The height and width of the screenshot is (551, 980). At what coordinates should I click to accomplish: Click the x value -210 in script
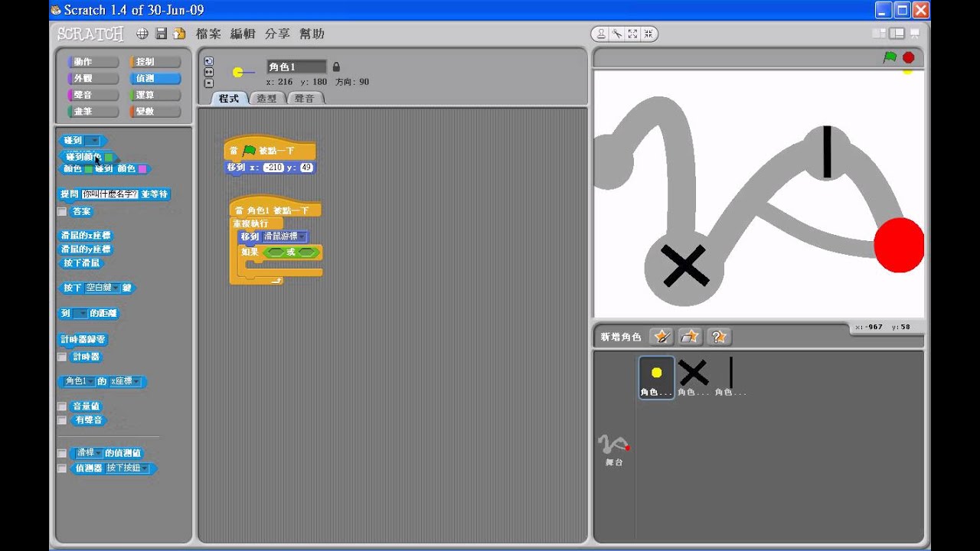[x=273, y=168]
